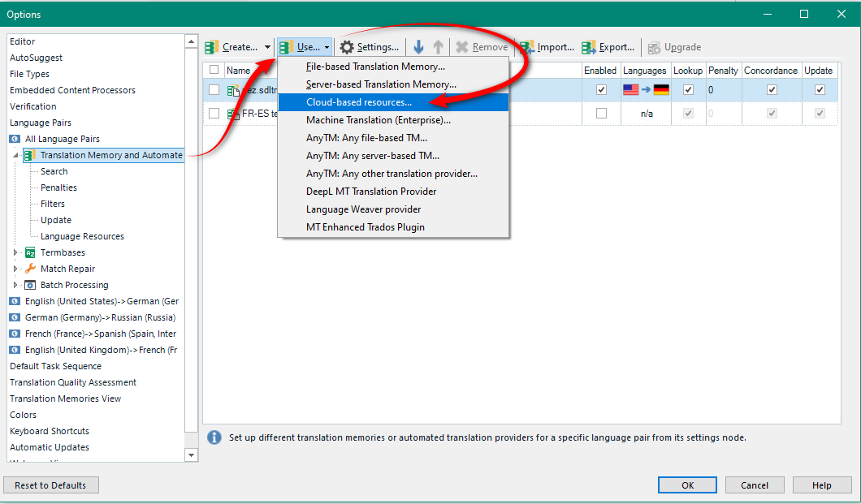Toggle the select-all checkbox in Name header
Screen dimensions: 861x504
coord(214,70)
